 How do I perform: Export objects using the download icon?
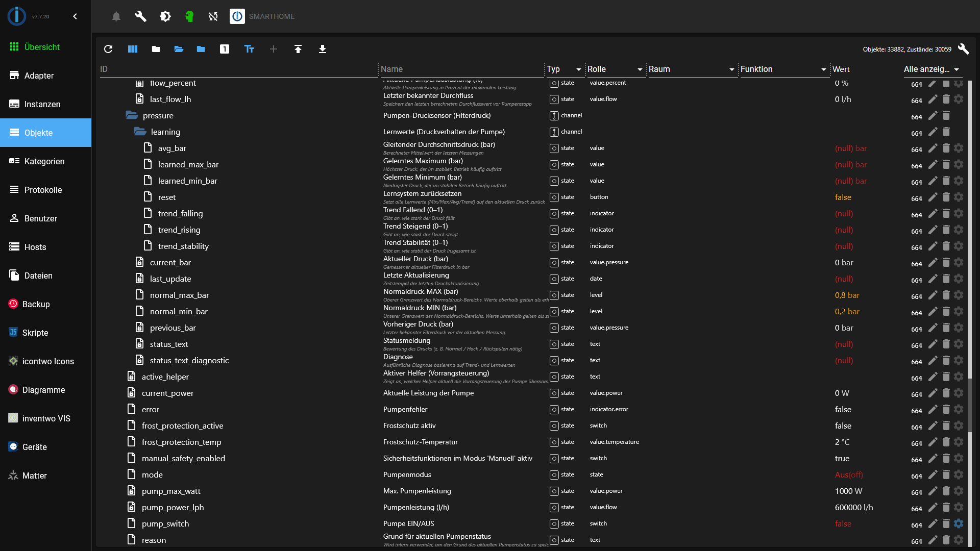322,49
